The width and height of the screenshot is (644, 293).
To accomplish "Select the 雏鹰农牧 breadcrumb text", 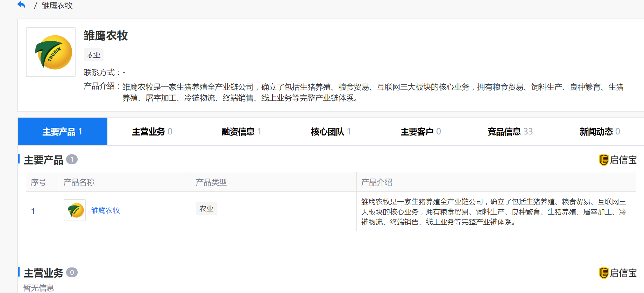I will pos(57,5).
